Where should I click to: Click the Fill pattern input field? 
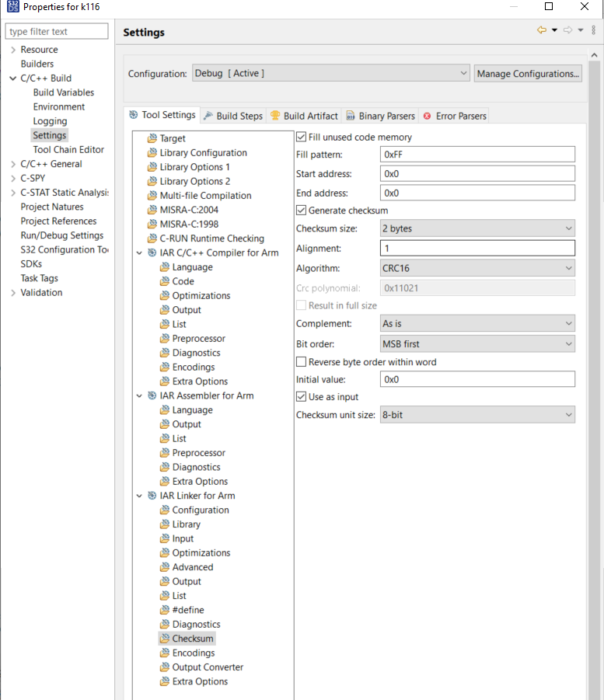coord(477,154)
